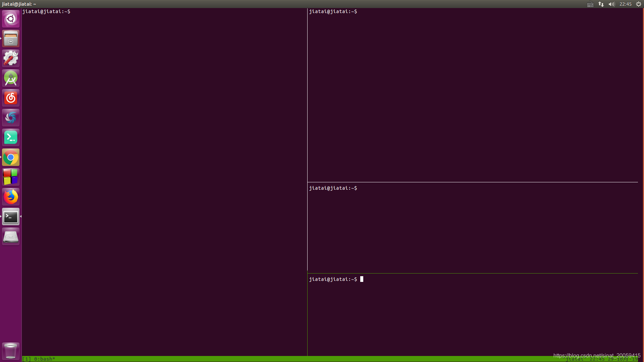Image resolution: width=644 pixels, height=362 pixels.
Task: Launch Android Studio from the dock
Action: pyautogui.click(x=11, y=78)
